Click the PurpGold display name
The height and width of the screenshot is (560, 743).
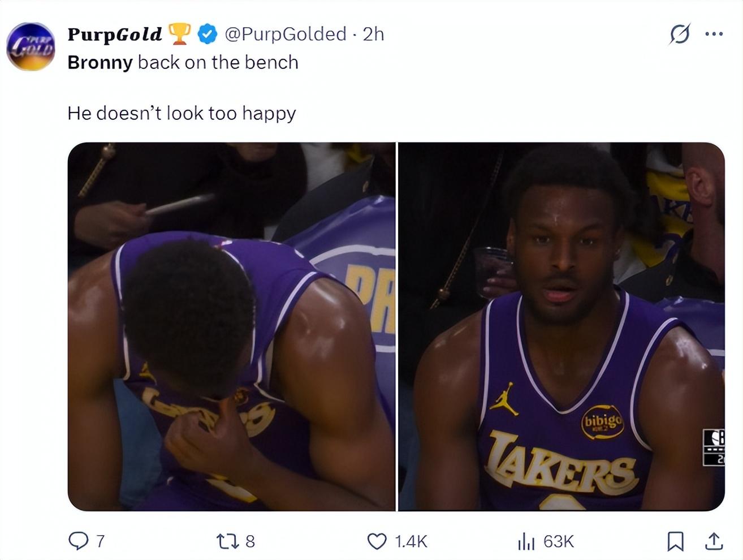pyautogui.click(x=115, y=34)
